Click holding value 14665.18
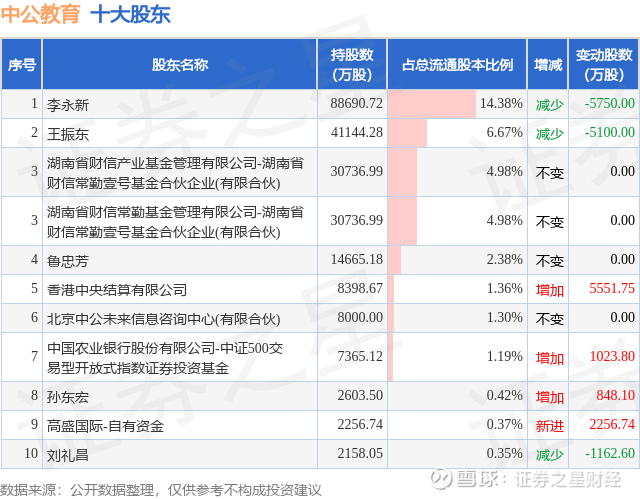The width and height of the screenshot is (640, 499). (x=356, y=259)
